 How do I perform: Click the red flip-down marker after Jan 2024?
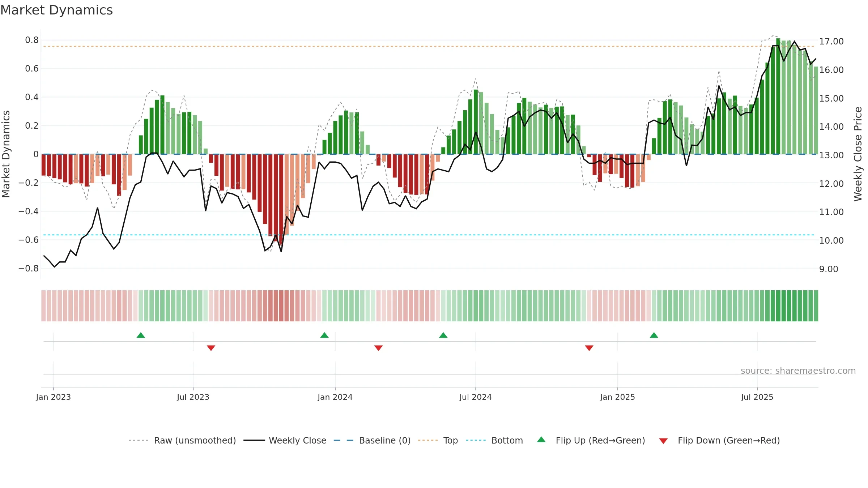point(378,348)
